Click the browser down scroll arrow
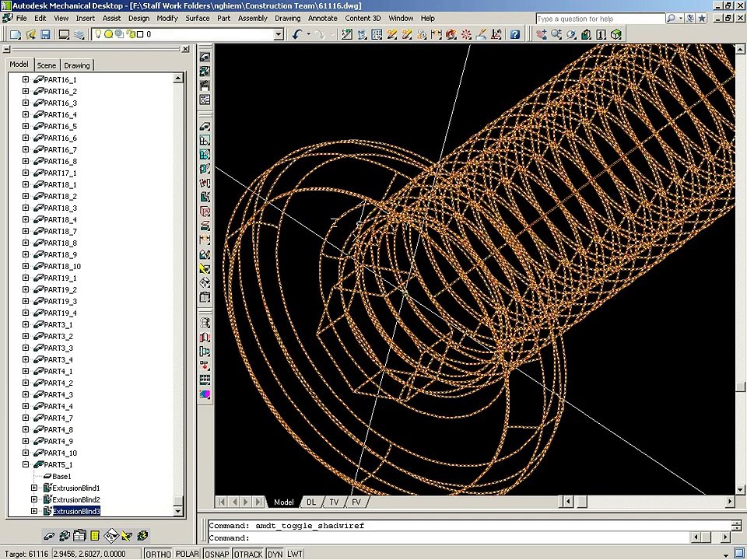 tap(179, 512)
